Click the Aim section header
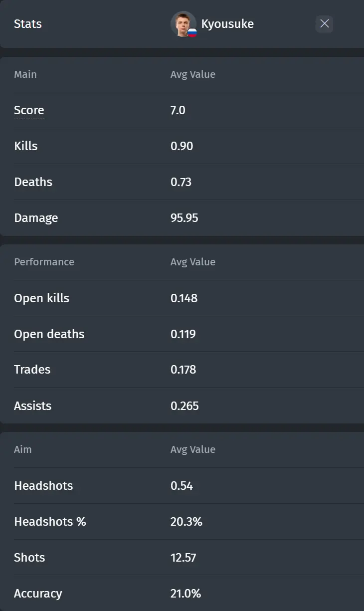This screenshot has width=364, height=611. pyautogui.click(x=23, y=449)
